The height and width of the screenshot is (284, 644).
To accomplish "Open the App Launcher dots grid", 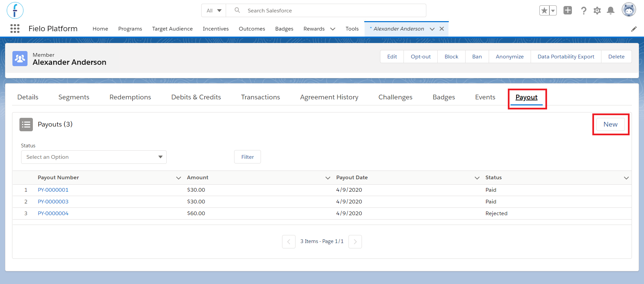I will [15, 29].
